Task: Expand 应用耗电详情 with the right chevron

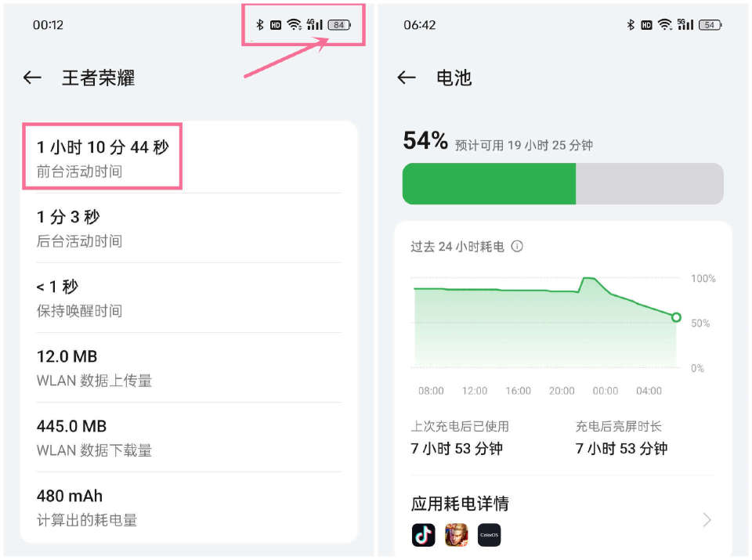Action: pyautogui.click(x=707, y=519)
